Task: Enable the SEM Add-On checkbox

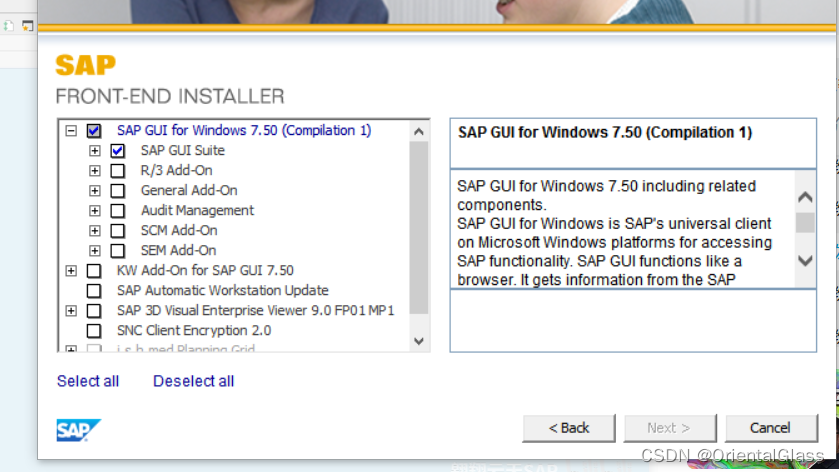Action: coord(118,250)
